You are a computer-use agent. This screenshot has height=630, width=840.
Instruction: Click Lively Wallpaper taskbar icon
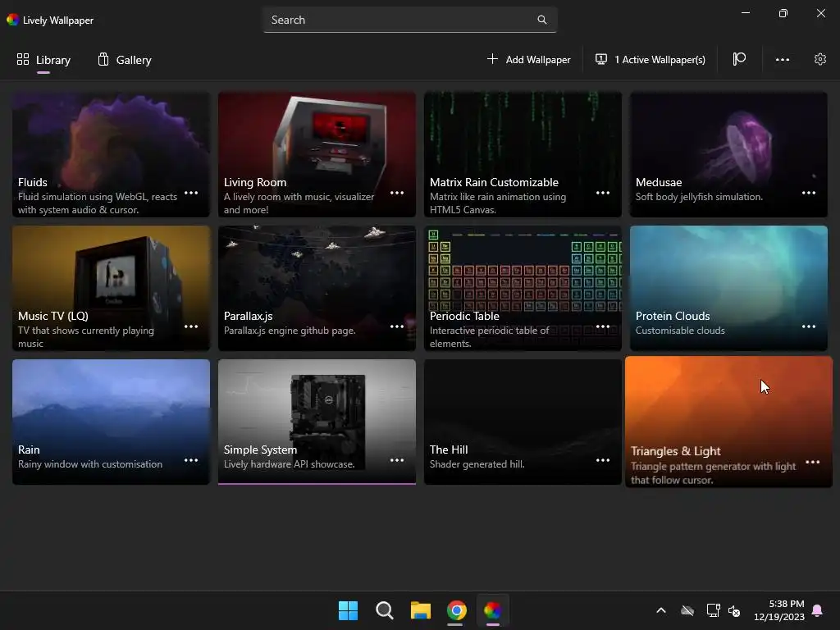point(492,610)
